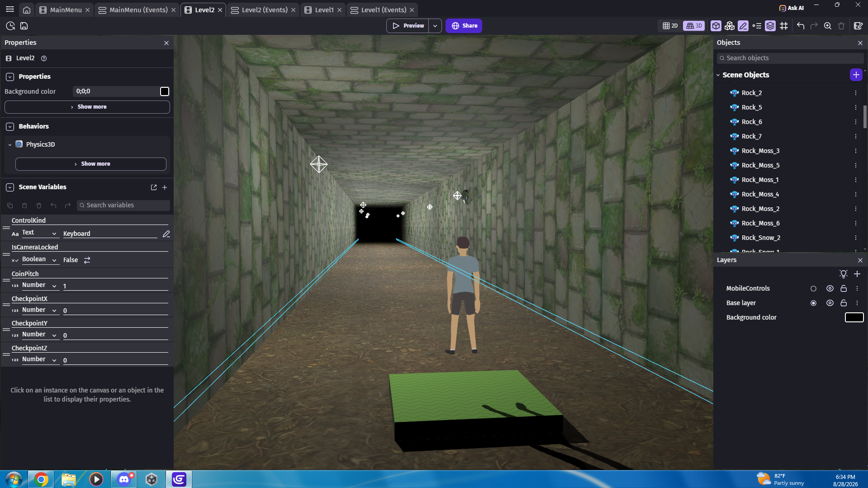The width and height of the screenshot is (868, 488).
Task: Focus the Search objects field
Action: pos(790,58)
